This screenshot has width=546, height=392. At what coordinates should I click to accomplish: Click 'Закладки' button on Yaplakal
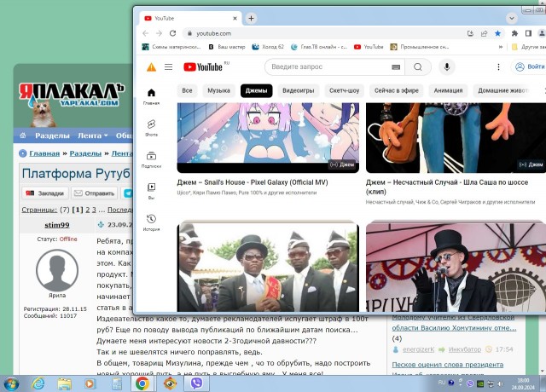tap(45, 193)
